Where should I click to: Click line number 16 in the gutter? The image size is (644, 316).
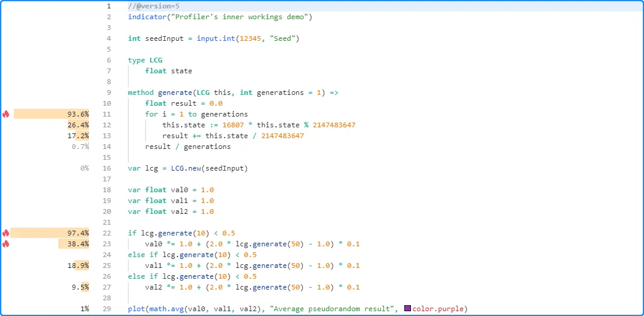[107, 168]
